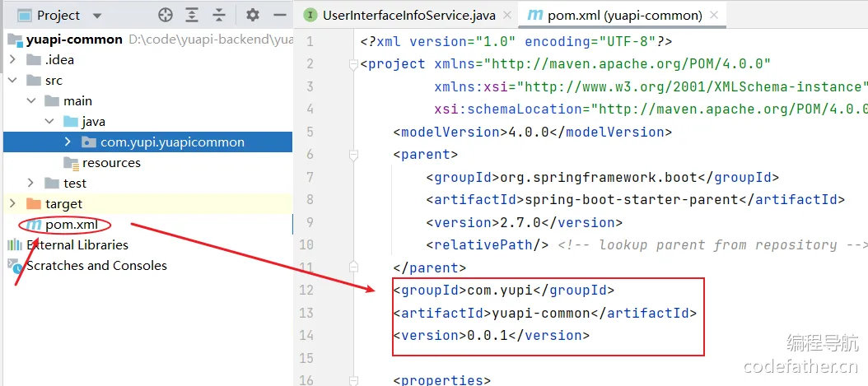The height and width of the screenshot is (386, 868).
Task: Expand the com.yupi.yuapicommon package
Action: tap(68, 142)
